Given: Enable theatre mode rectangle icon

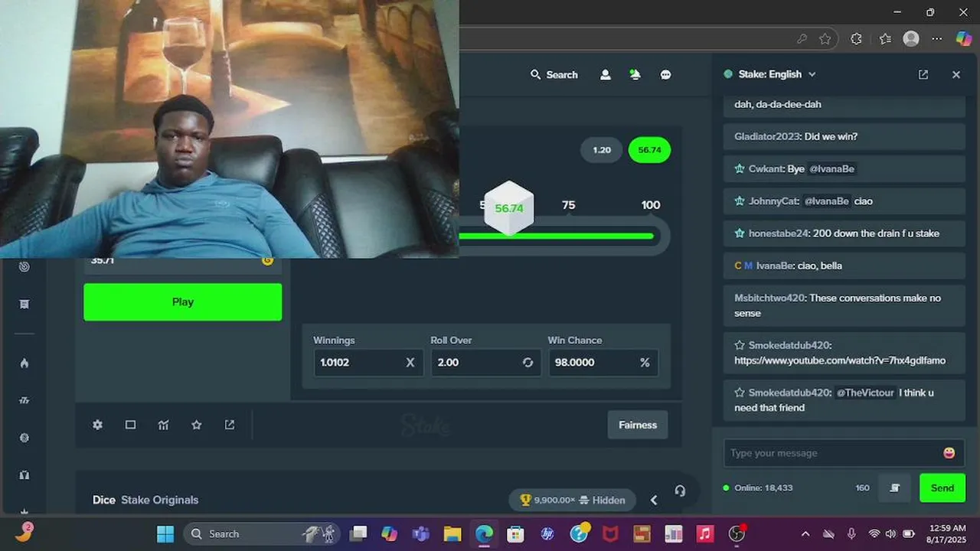Looking at the screenshot, I should coord(130,425).
